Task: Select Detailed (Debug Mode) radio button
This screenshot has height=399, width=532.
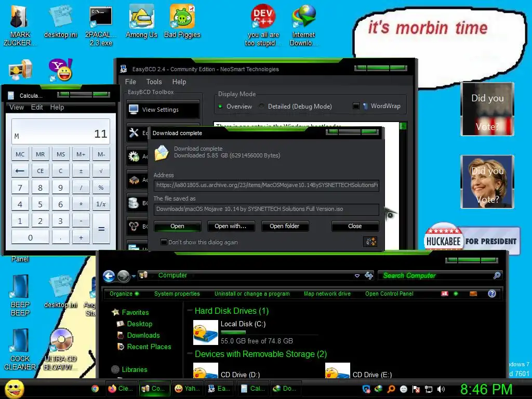Action: coord(262,106)
